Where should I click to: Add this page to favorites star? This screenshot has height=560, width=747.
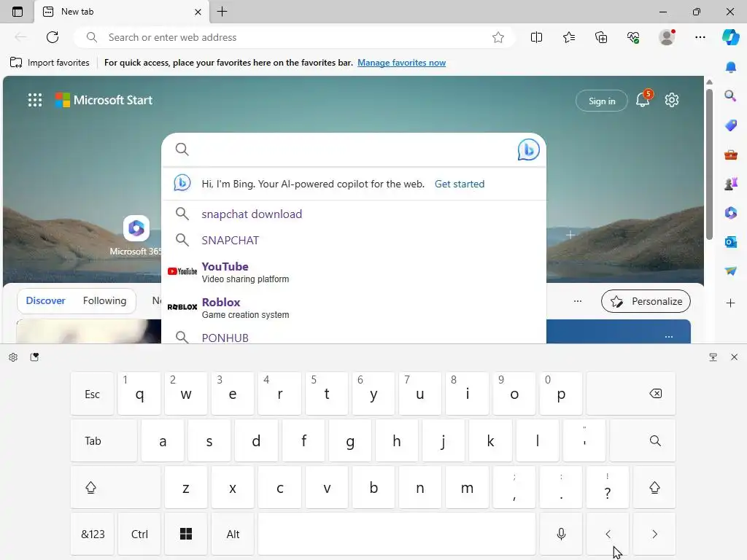click(x=498, y=37)
